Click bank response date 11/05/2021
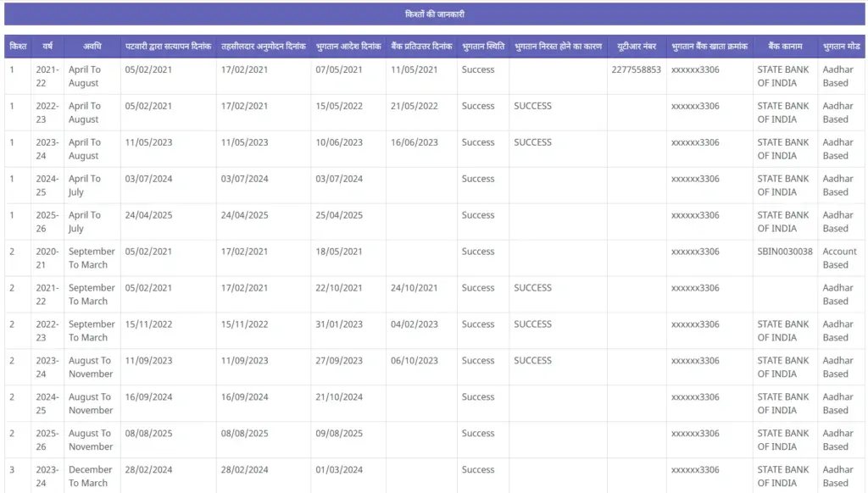 pyautogui.click(x=414, y=69)
